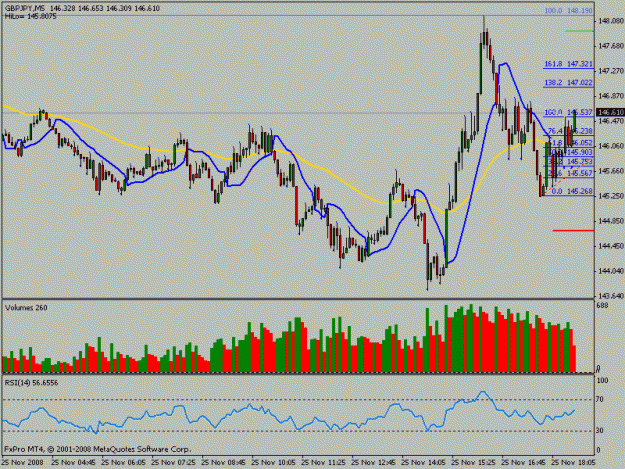Image resolution: width=625 pixels, height=469 pixels.
Task: Click the 25 Nov 18:05 time label
Action: (x=573, y=463)
